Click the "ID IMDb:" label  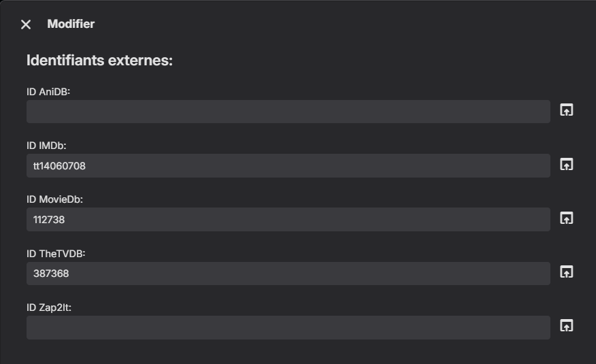point(46,146)
